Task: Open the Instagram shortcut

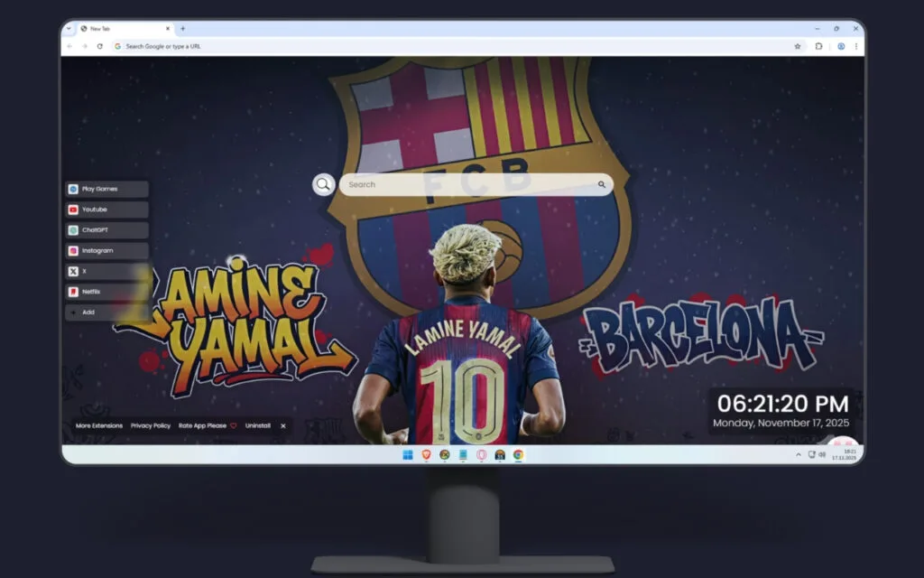Action: [106, 251]
